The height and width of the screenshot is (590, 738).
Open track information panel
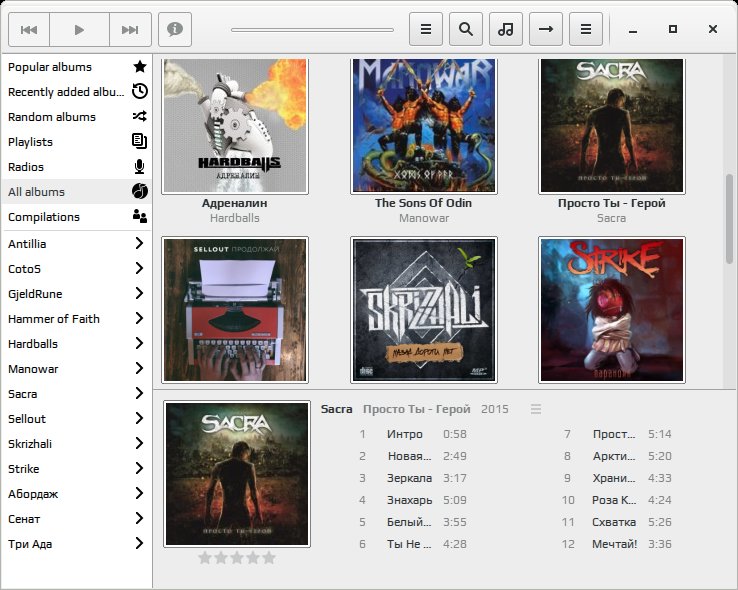175,30
